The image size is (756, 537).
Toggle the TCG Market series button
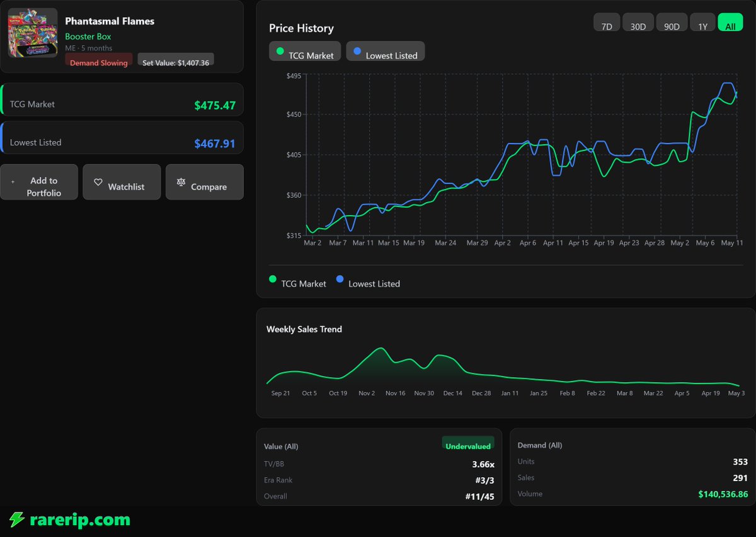pos(305,51)
